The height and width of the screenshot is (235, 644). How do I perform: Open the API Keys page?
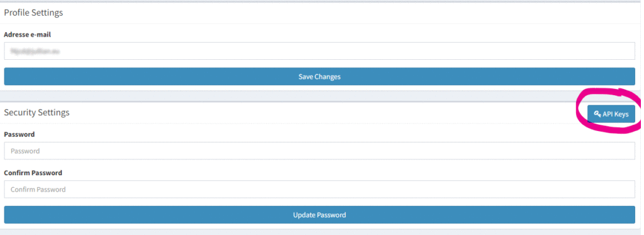tap(611, 114)
